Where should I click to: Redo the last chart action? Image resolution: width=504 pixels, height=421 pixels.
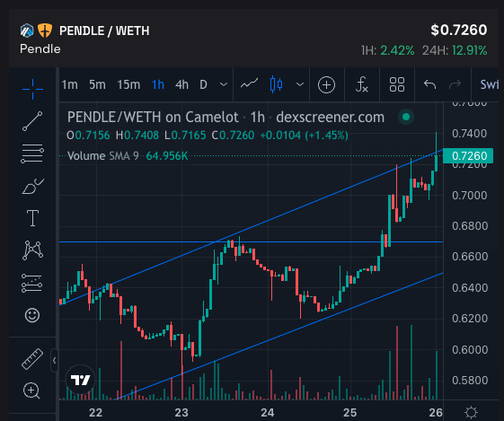455,84
